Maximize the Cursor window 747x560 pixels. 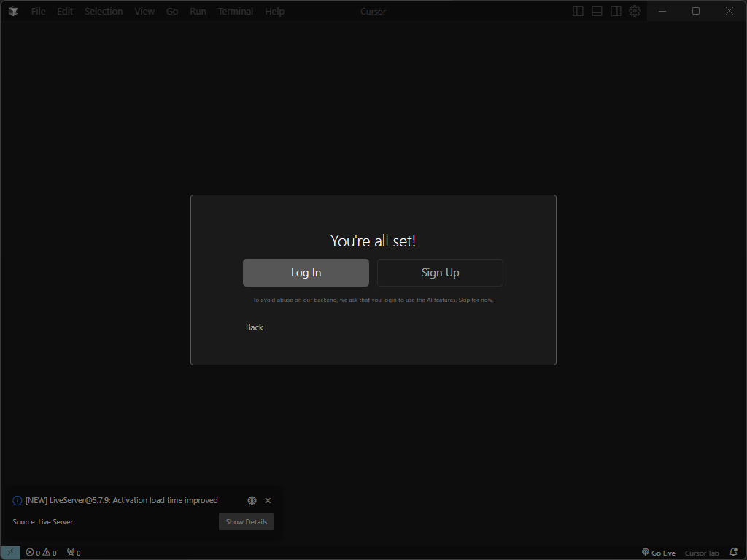[695, 11]
